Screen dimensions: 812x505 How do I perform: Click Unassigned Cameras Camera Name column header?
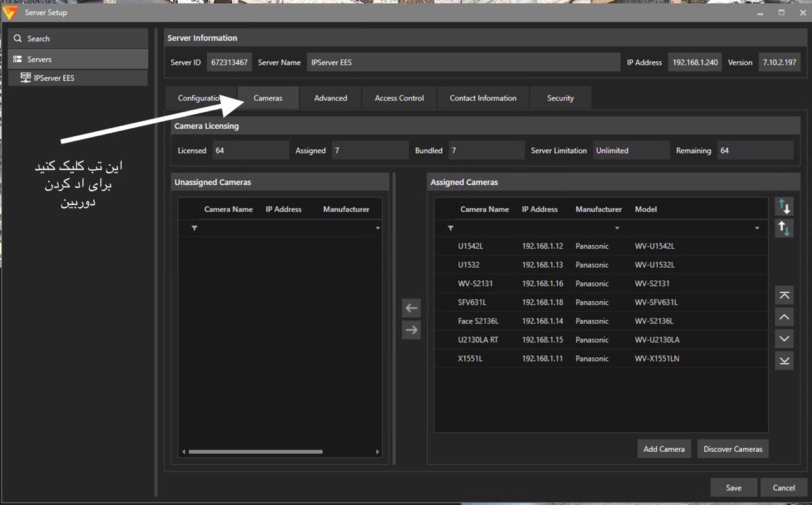[x=228, y=209]
